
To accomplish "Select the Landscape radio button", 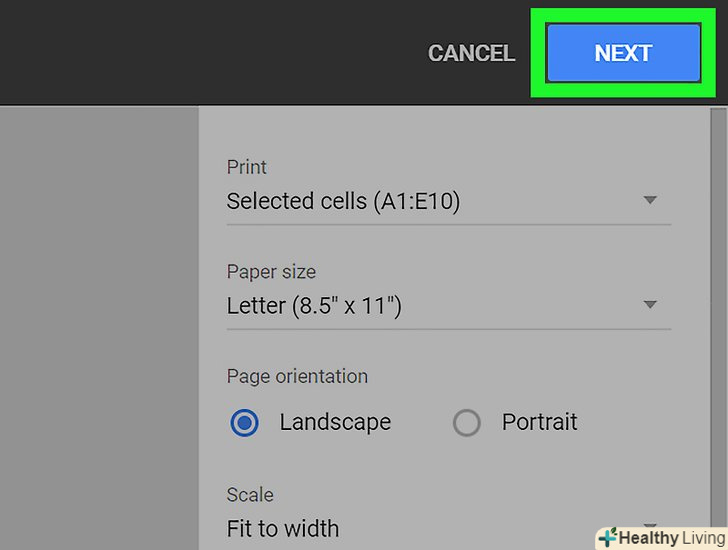I will [244, 423].
